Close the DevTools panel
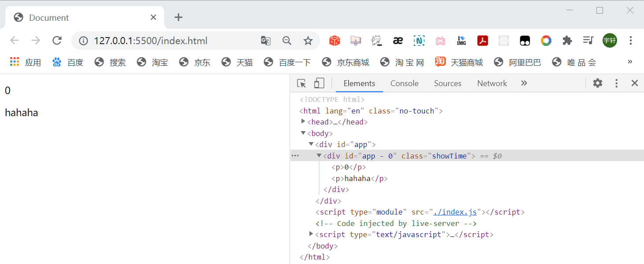 click(635, 83)
